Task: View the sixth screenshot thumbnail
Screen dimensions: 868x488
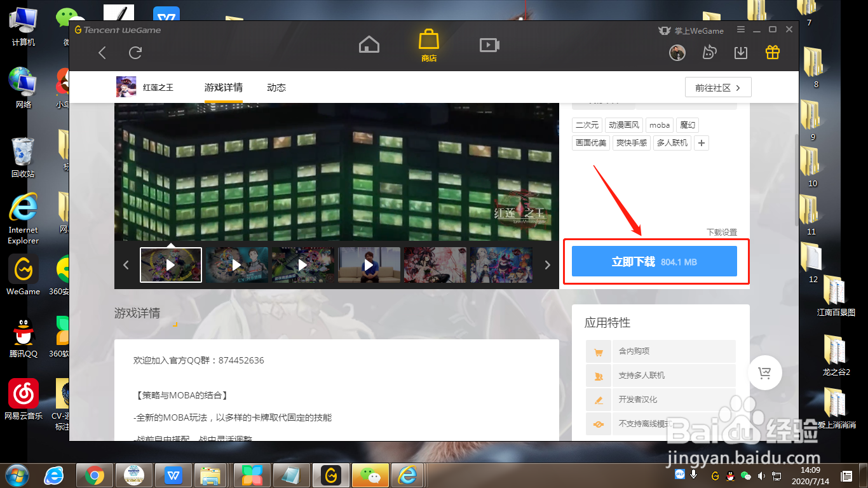Action: pos(501,265)
